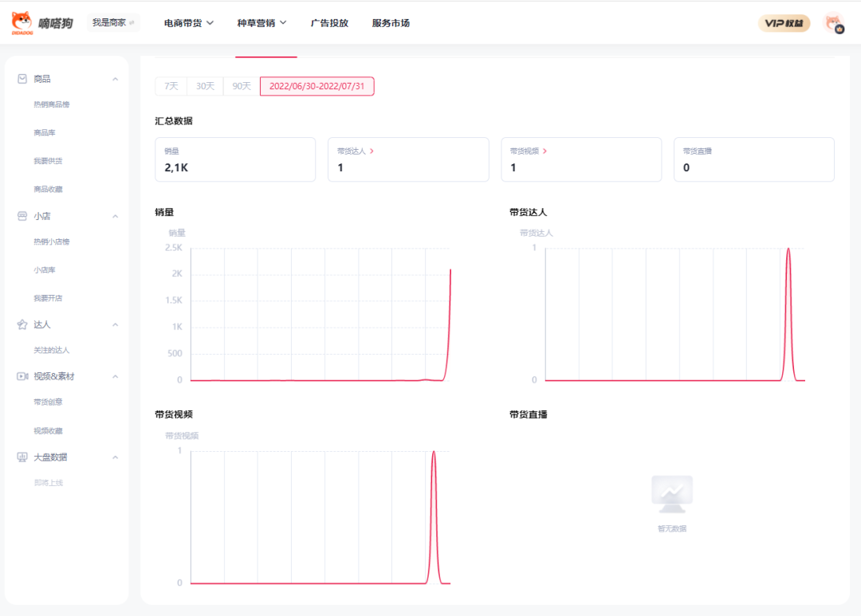This screenshot has width=861, height=616.
Task: Open 商品库 in the sidebar
Action: click(45, 133)
